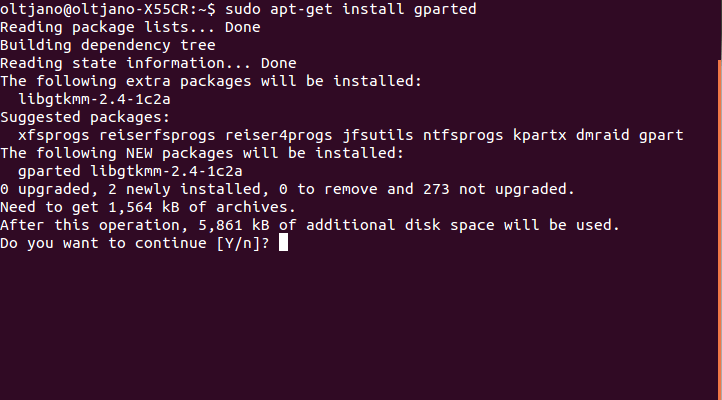The width and height of the screenshot is (722, 400).
Task: Click the 'jfsutils' package name
Action: tap(378, 135)
